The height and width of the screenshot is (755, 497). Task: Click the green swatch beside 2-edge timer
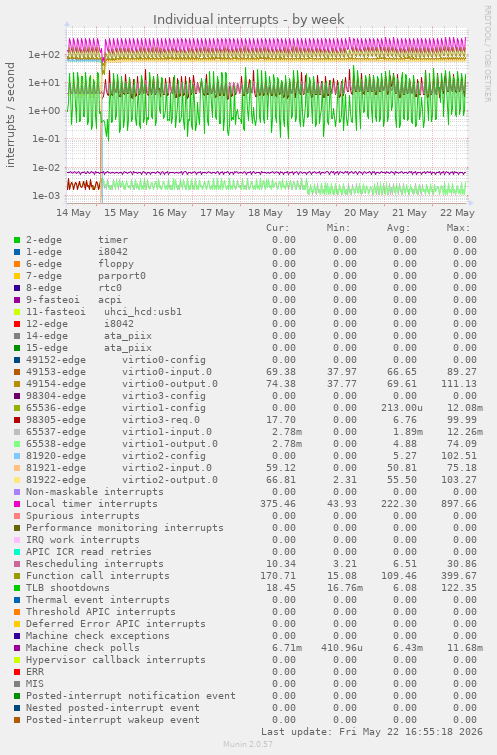point(17,240)
